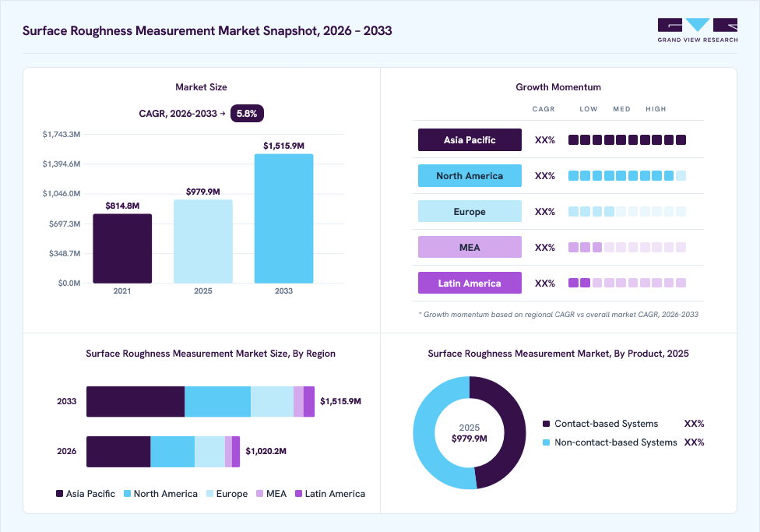Click the $1,743.3M axis label
Viewport: 760px width, 532px height.
pyautogui.click(x=61, y=134)
